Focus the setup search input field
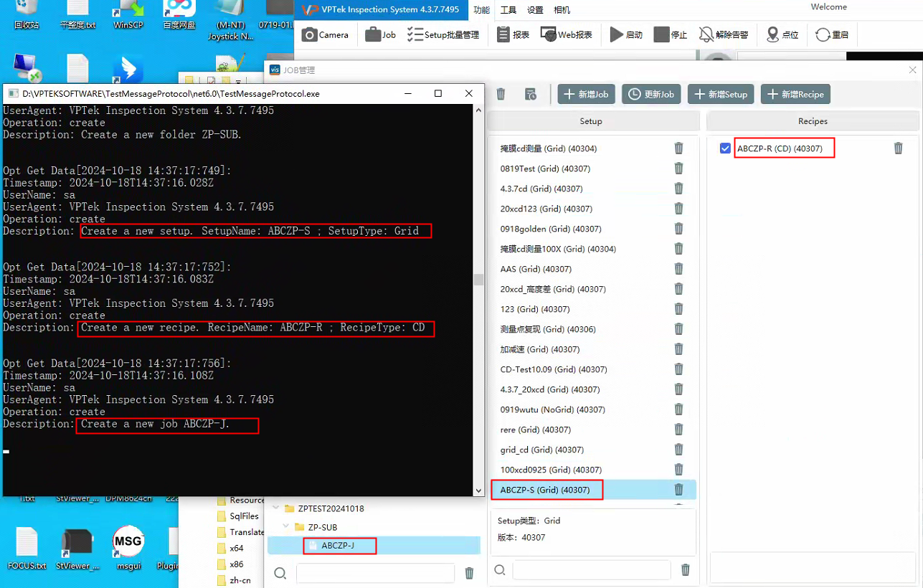Image resolution: width=923 pixels, height=588 pixels. (x=592, y=569)
